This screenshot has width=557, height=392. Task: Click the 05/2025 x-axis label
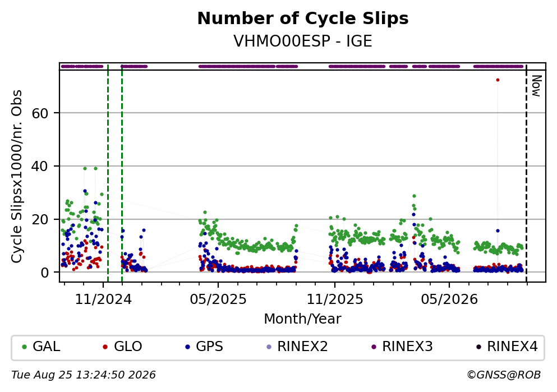click(218, 299)
